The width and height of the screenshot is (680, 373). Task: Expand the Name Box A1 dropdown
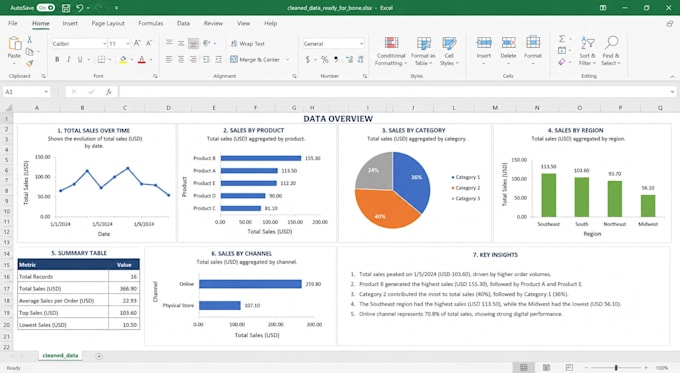(x=46, y=92)
